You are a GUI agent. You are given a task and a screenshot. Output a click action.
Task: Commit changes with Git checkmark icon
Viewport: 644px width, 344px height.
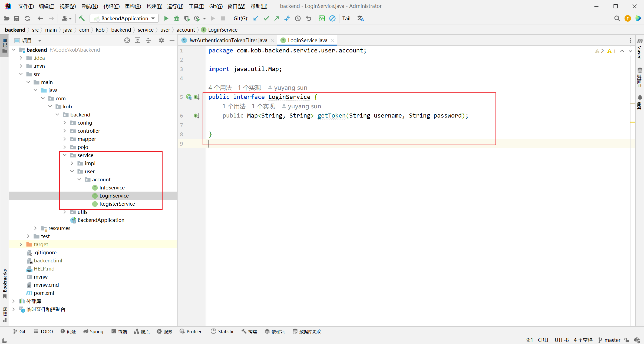(x=266, y=18)
